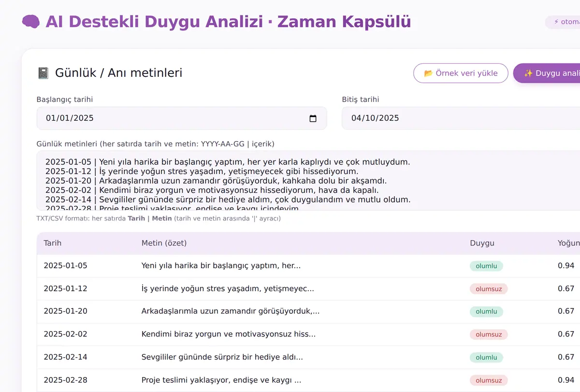The height and width of the screenshot is (392, 580).
Task: Click summary text 'Yeni yıla harika bir başlangıç yaptım, her...'
Action: coord(221,266)
